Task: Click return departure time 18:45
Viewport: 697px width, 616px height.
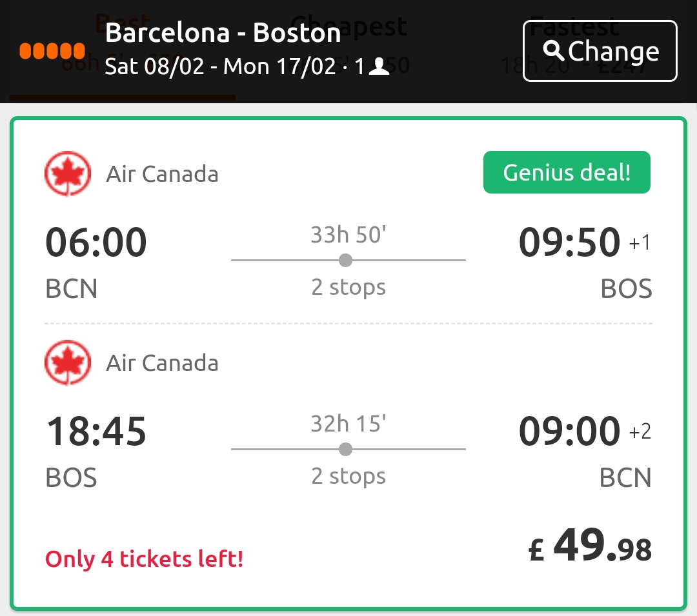Action: click(x=96, y=432)
